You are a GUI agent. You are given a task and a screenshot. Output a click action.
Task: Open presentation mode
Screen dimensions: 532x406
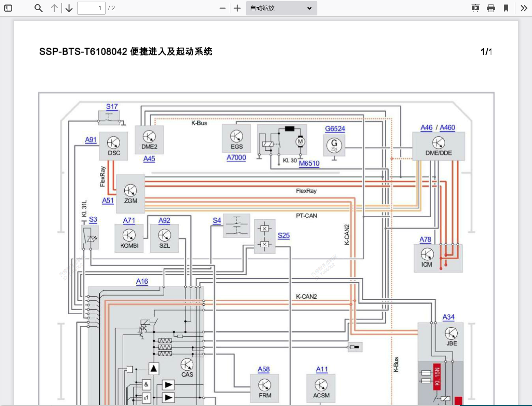(475, 8)
